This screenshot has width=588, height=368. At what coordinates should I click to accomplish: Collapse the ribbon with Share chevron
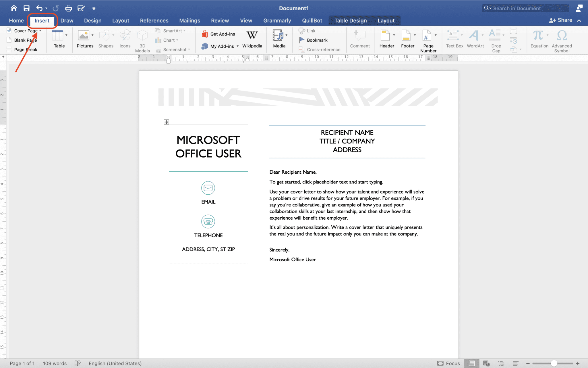[x=579, y=20]
